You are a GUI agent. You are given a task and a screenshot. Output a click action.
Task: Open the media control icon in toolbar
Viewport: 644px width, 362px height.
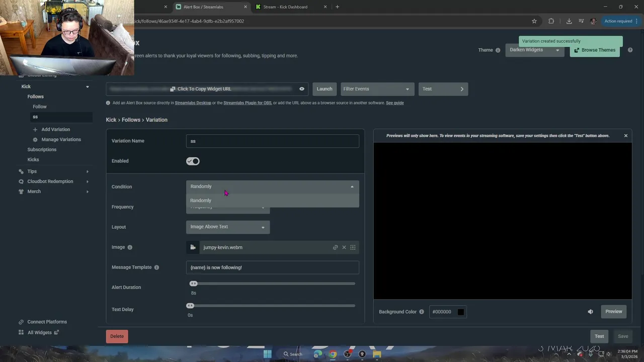pyautogui.click(x=581, y=21)
